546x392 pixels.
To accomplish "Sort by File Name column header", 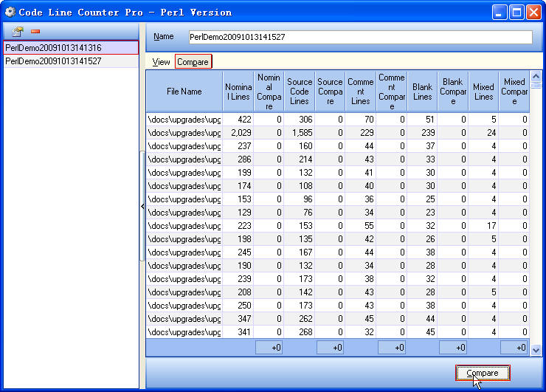I will (x=184, y=92).
